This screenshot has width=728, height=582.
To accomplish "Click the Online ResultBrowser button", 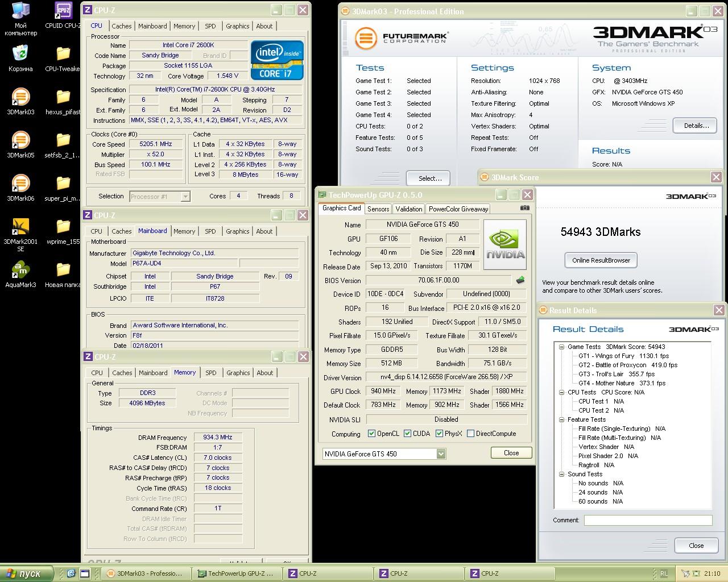I will [x=601, y=260].
